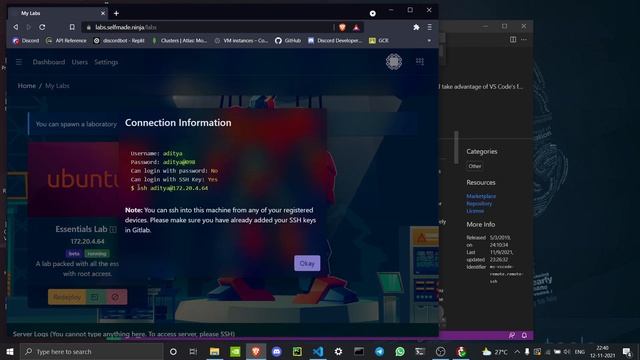This screenshot has height=360, width=640.
Task: Open the discordbot Replit bookmark
Action: [x=119, y=40]
